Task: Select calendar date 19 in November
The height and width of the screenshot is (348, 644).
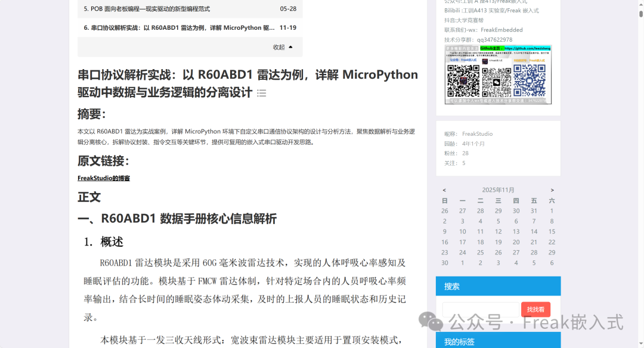Action: (x=498, y=242)
